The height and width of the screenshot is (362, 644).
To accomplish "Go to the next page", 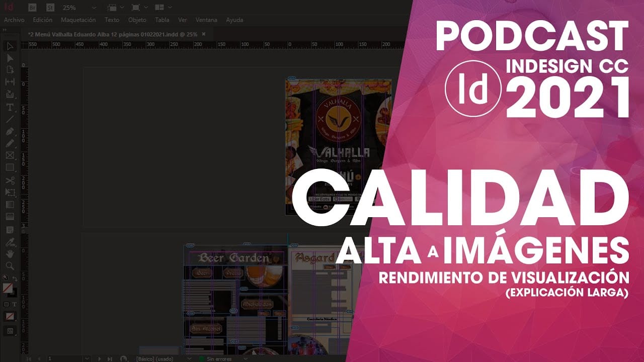I will [x=100, y=359].
